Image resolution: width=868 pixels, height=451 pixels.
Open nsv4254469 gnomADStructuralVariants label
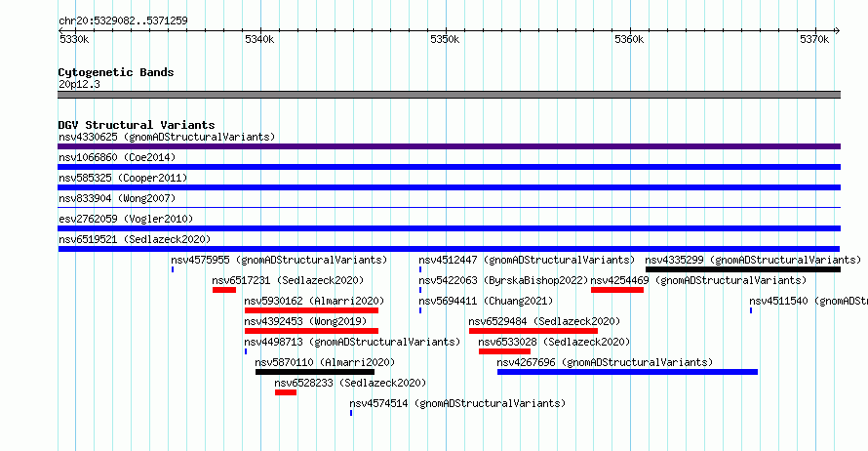click(698, 280)
